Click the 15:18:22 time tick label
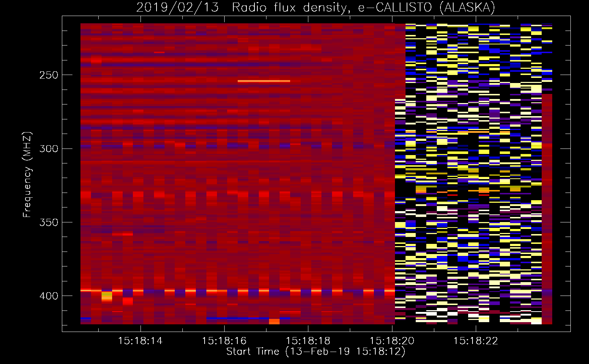This screenshot has height=364, width=589. click(475, 341)
